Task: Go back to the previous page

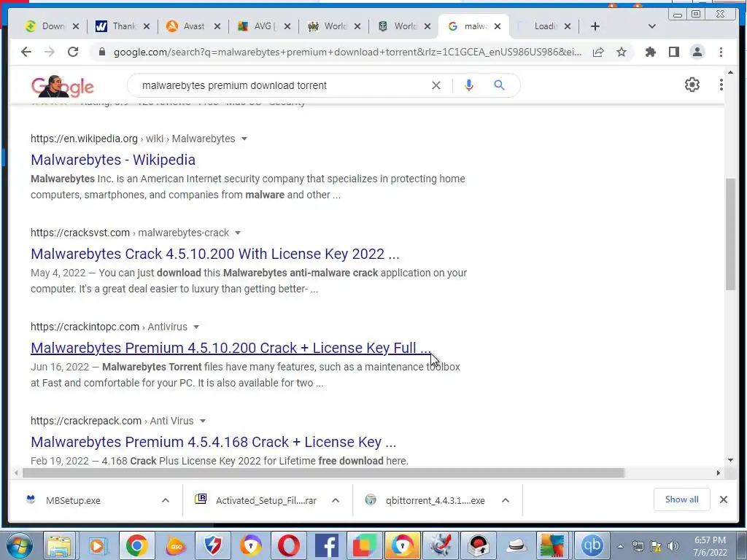Action: [x=26, y=52]
